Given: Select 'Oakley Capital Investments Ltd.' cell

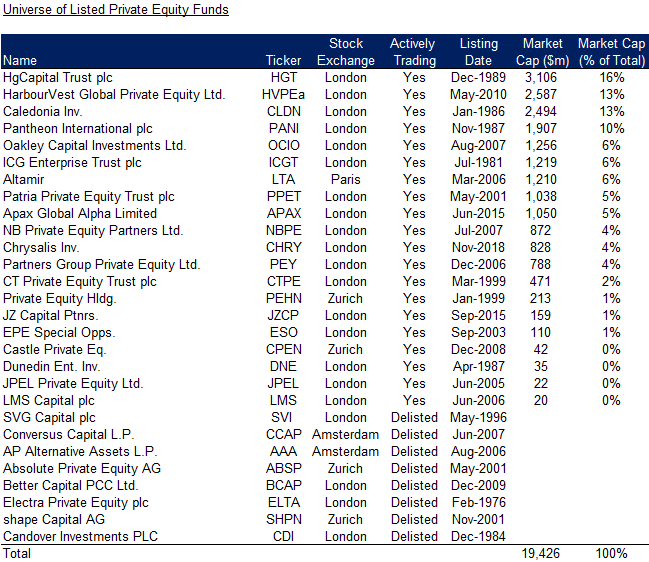Looking at the screenshot, I should 94,146.
